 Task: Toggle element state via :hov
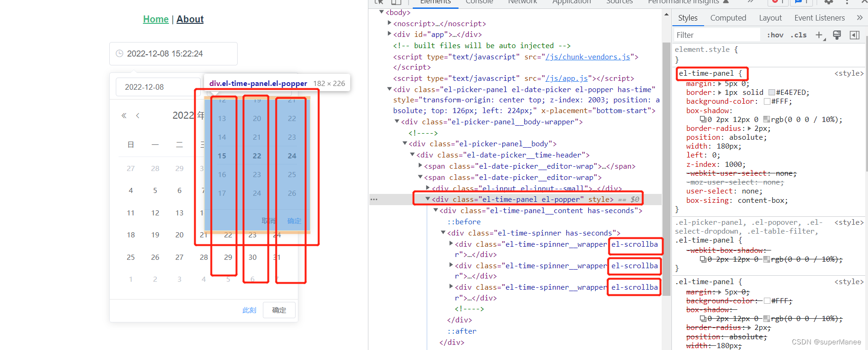pos(775,35)
